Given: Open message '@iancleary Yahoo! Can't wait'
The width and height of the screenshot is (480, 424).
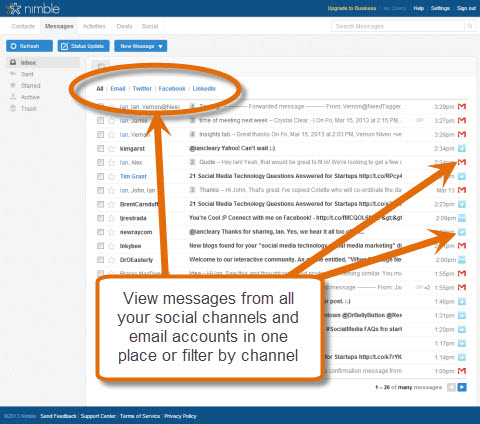Looking at the screenshot, I should [x=232, y=148].
